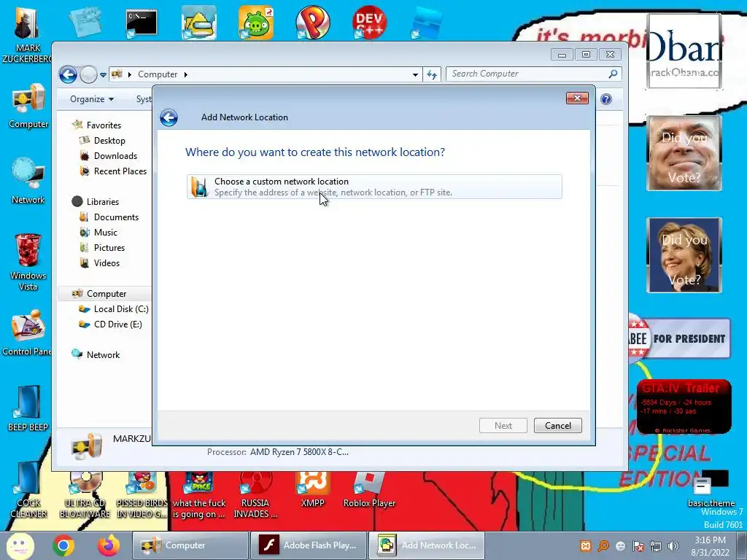Click the Computer desktop icon
The width and height of the screenshot is (747, 560).
[x=28, y=106]
